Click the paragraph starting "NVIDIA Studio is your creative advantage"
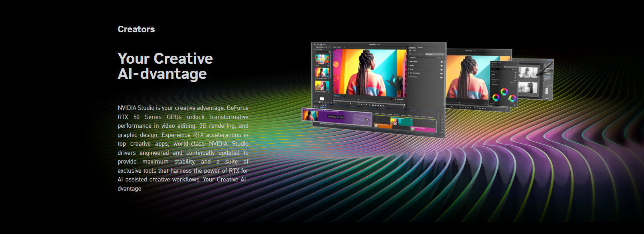Screen dimensions: 644x234 (x=183, y=148)
